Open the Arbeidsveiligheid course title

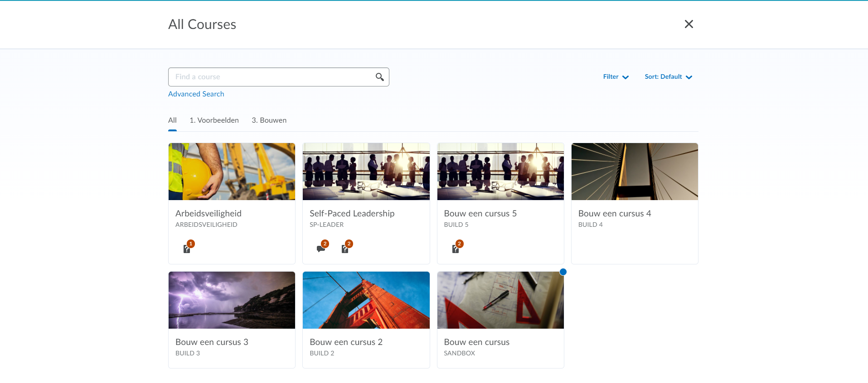209,214
